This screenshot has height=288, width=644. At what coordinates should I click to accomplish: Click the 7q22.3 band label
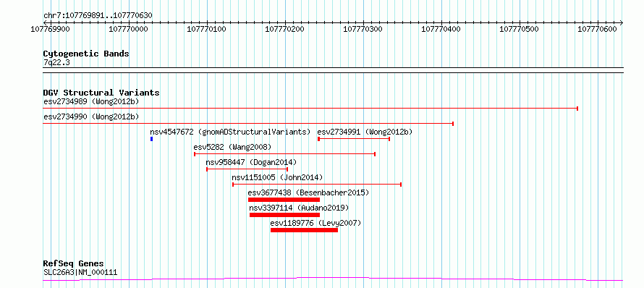click(x=56, y=62)
